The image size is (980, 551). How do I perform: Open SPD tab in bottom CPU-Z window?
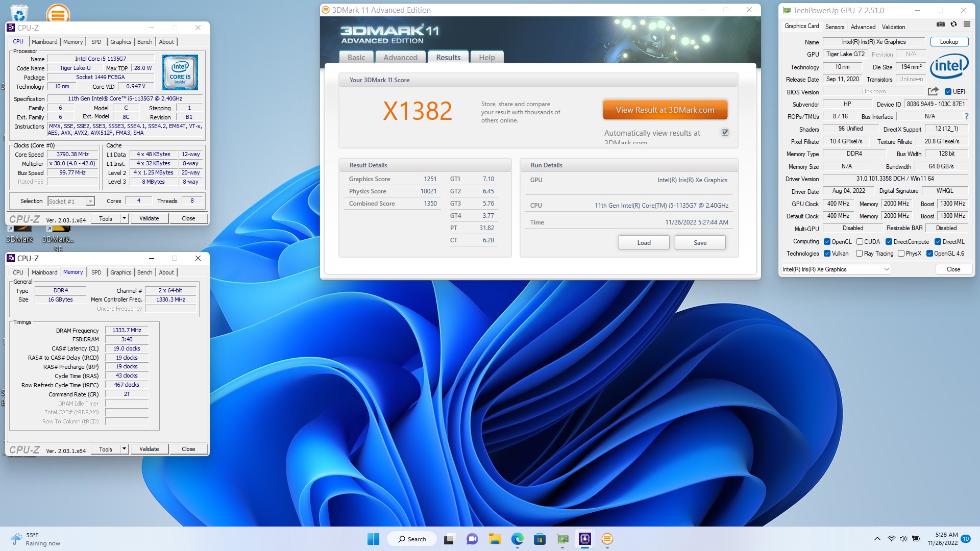coord(96,272)
